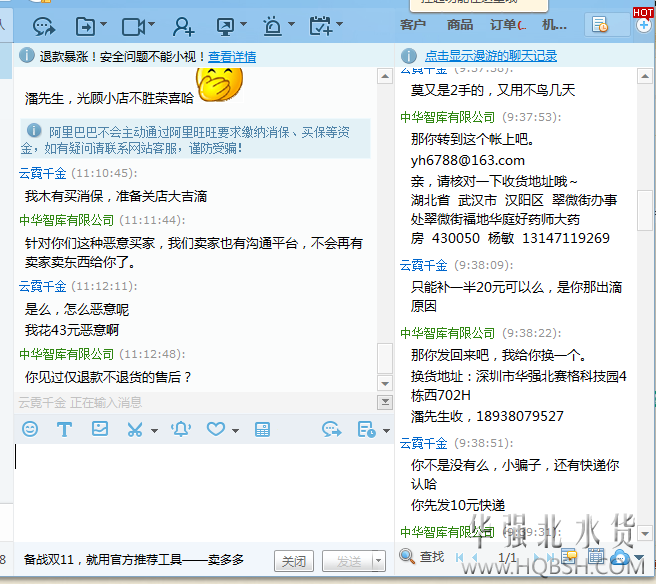Click the history scrollbar up arrow in right pane

(645, 76)
